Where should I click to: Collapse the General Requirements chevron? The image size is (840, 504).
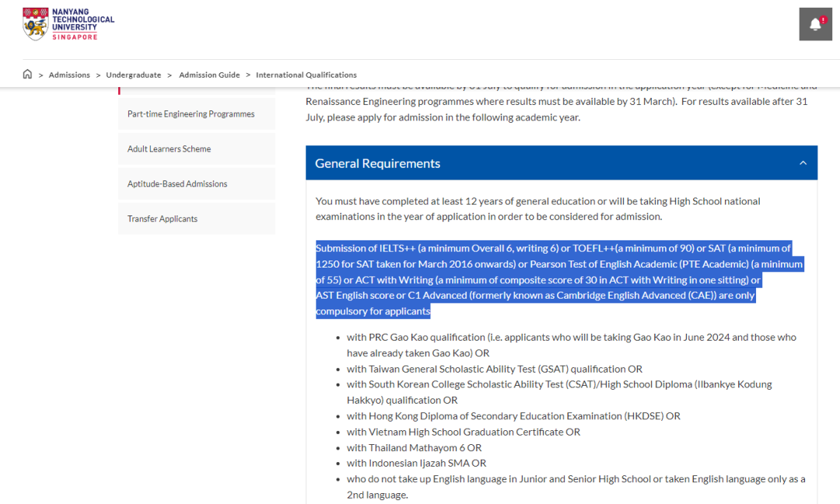click(803, 163)
